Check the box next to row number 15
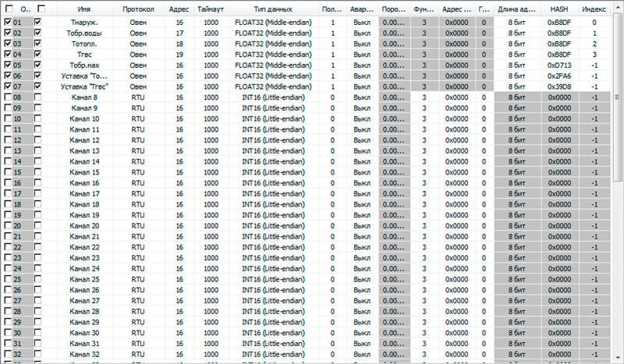 [x=8, y=171]
